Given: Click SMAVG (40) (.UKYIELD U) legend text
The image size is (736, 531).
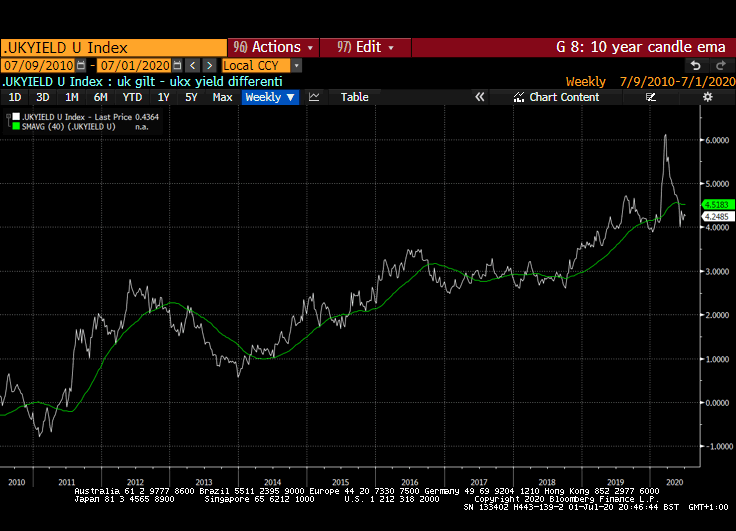Looking at the screenshot, I should (x=69, y=127).
